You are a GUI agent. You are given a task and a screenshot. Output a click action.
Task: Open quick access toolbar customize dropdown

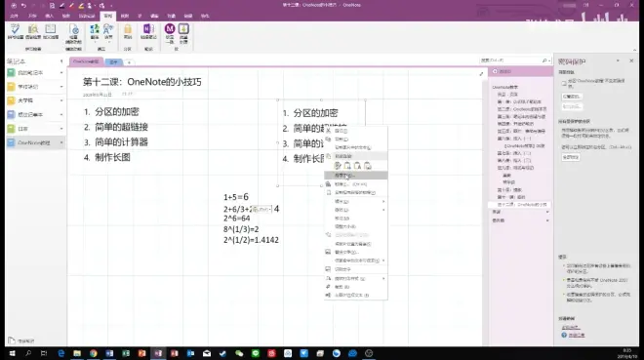[111, 5]
